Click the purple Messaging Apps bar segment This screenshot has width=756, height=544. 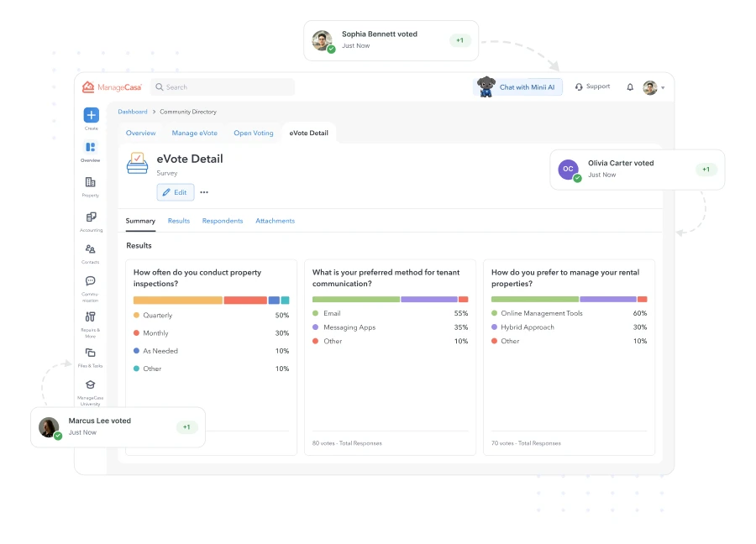[429, 299]
